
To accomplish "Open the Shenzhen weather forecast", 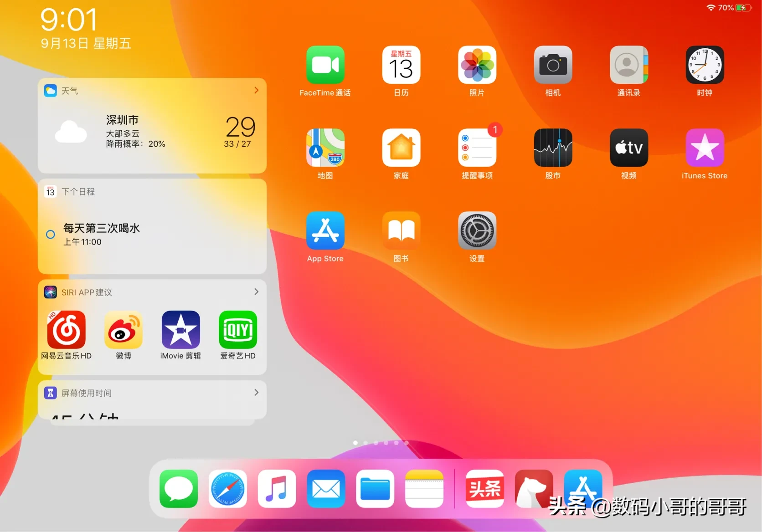I will [x=152, y=132].
